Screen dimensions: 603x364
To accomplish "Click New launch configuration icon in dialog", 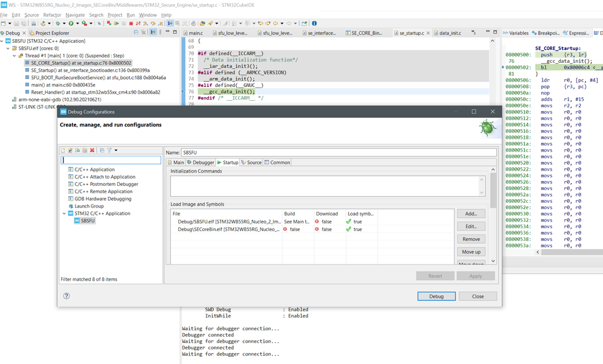I will [63, 150].
